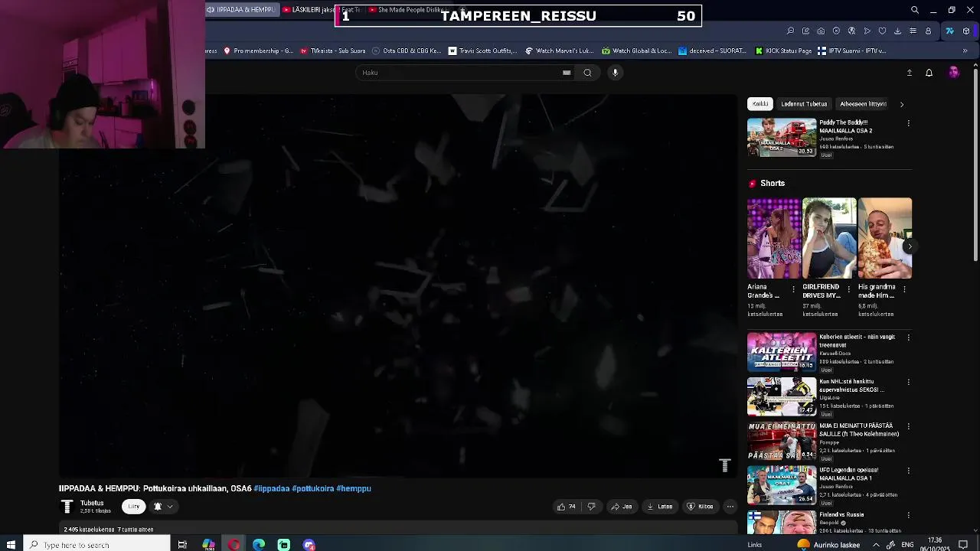This screenshot has width=980, height=551.
Task: Click the channel watermark icon in video player
Action: click(x=724, y=465)
